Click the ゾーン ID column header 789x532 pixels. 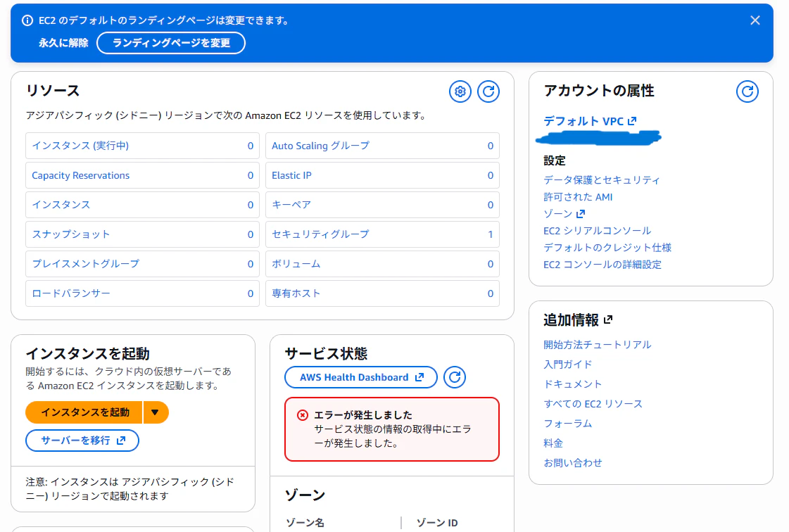pyautogui.click(x=437, y=522)
